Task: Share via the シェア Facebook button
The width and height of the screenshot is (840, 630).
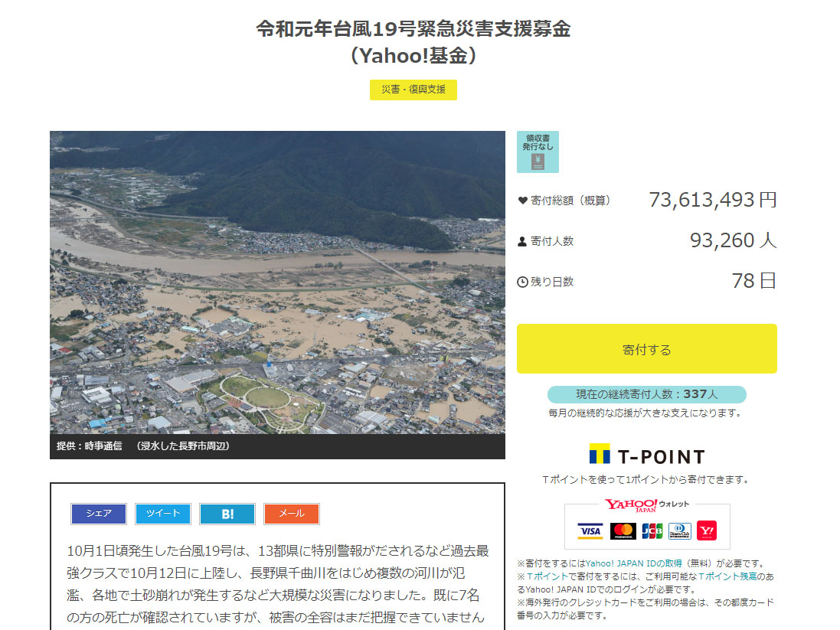Action: pyautogui.click(x=99, y=514)
